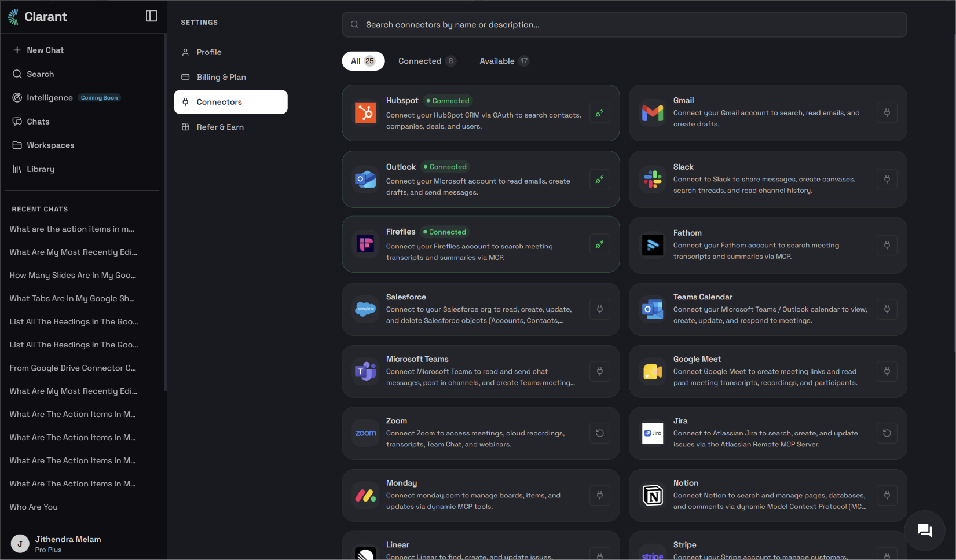
Task: Open Billing & Plan settings
Action: [x=230, y=77]
